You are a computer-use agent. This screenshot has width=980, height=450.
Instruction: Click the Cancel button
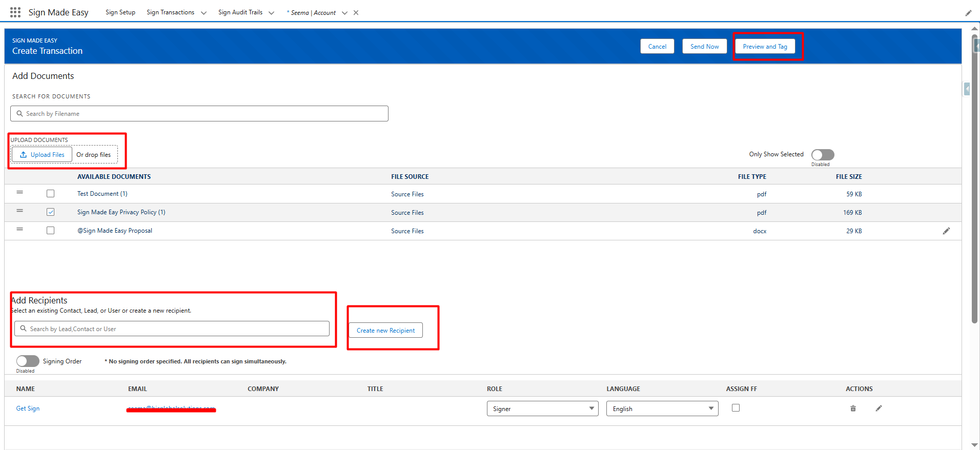[657, 46]
